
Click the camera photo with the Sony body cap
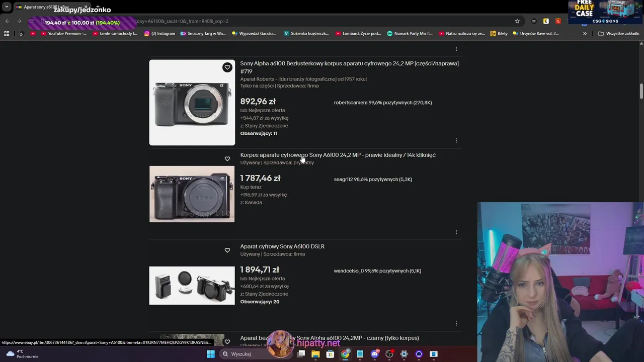pyautogui.click(x=192, y=194)
